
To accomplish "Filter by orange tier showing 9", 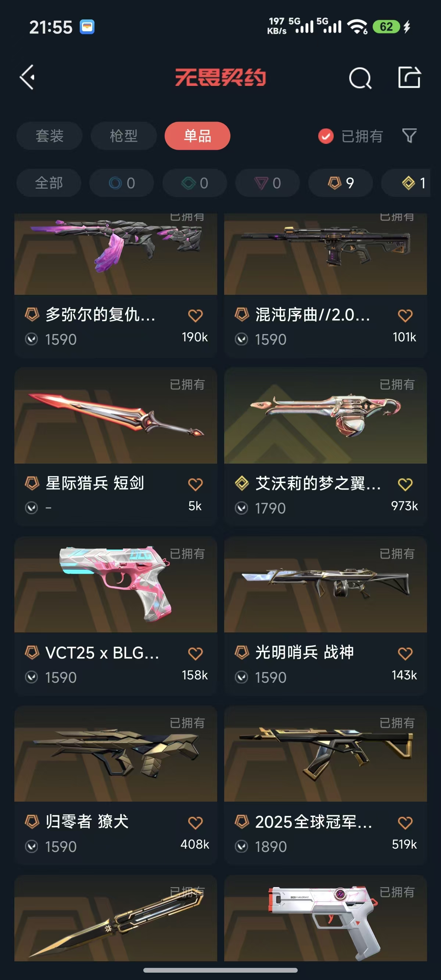I will [x=340, y=183].
